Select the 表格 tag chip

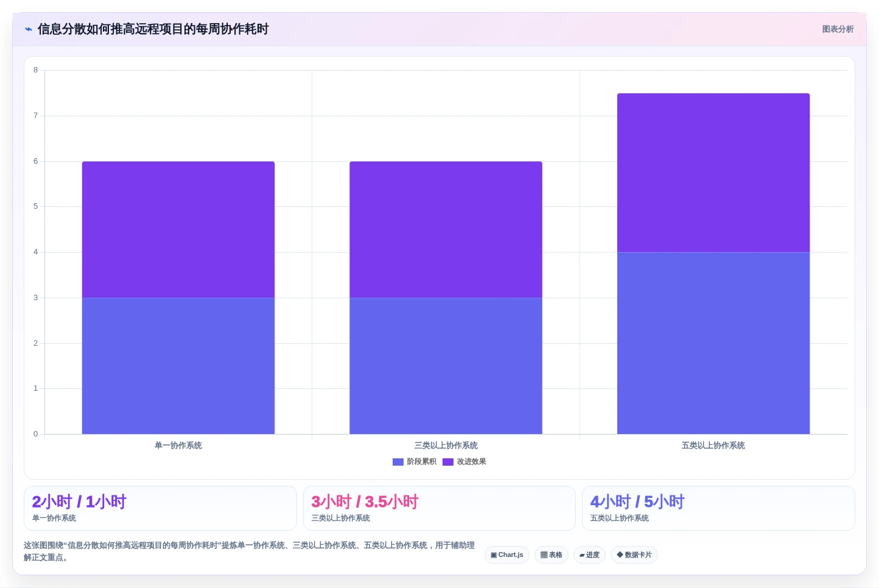[x=552, y=555]
